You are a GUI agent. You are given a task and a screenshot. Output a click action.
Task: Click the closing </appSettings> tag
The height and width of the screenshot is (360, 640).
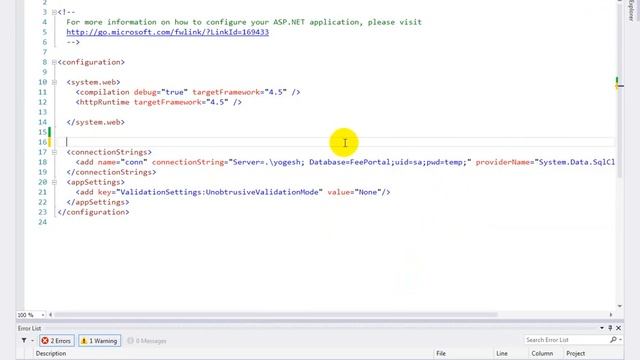(x=98, y=202)
